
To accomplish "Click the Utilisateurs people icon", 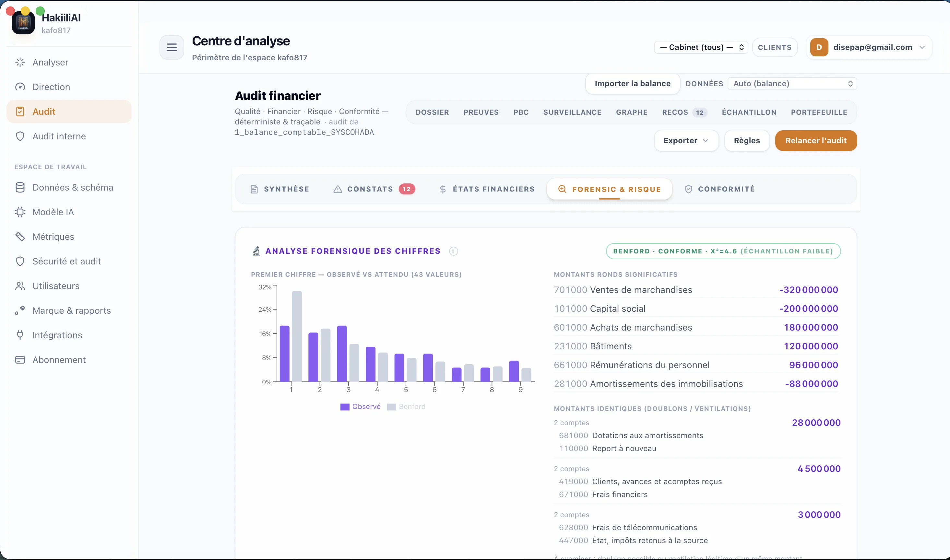I will pyautogui.click(x=20, y=286).
